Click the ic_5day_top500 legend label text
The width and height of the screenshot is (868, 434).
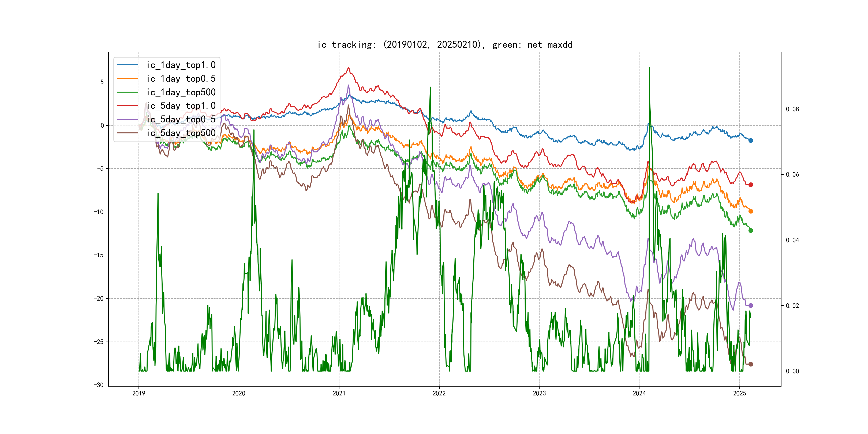(181, 133)
